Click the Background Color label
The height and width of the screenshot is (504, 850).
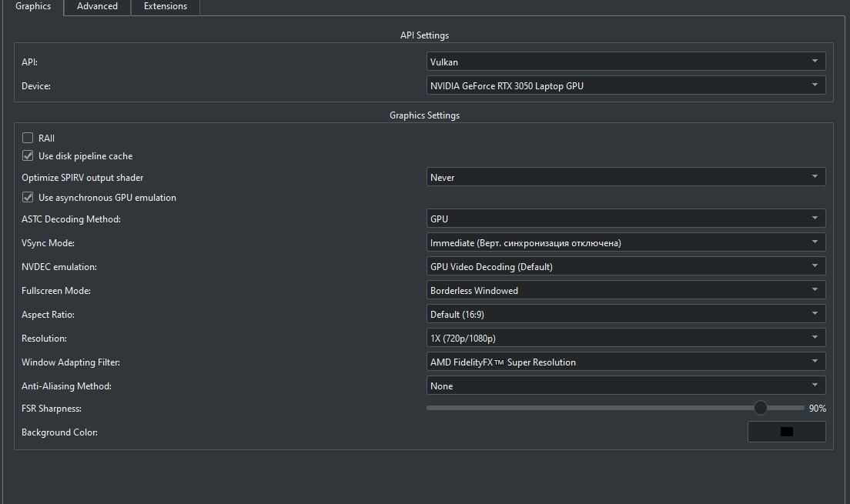coord(59,432)
